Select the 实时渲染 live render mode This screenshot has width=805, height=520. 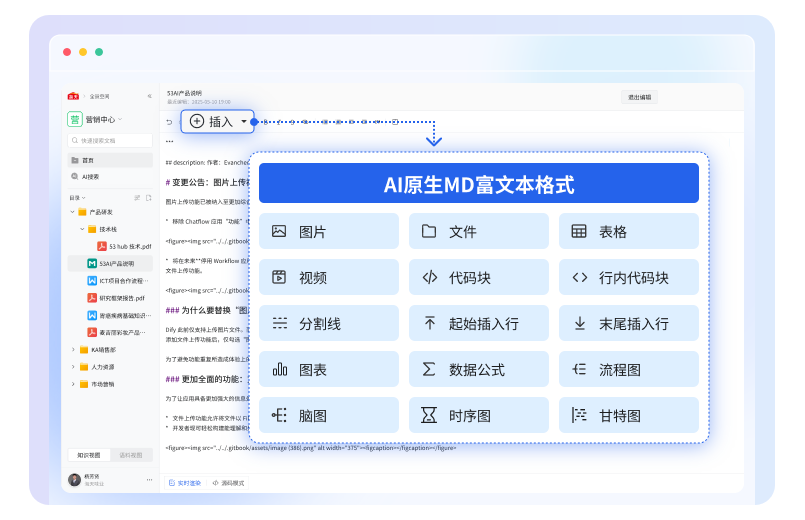pos(185,483)
